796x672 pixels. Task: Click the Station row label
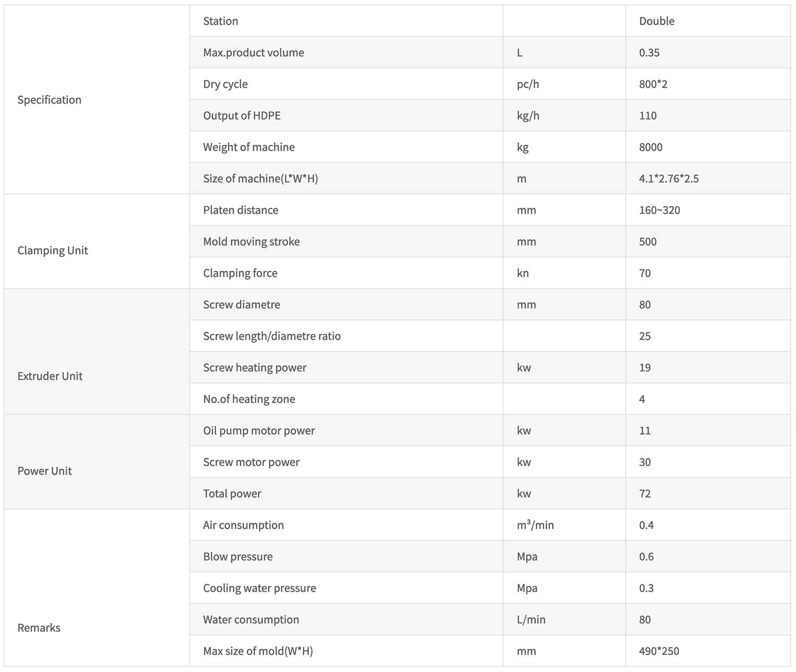coord(221,21)
